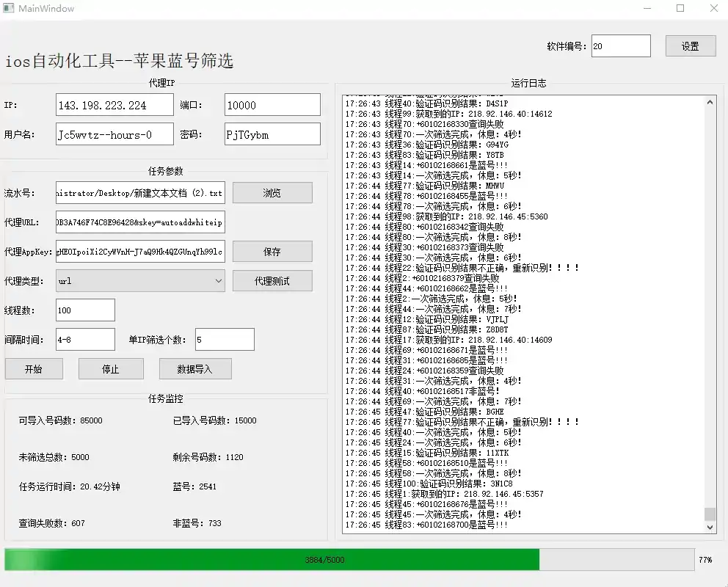Click the log scrollbar up arrow

[x=710, y=102]
